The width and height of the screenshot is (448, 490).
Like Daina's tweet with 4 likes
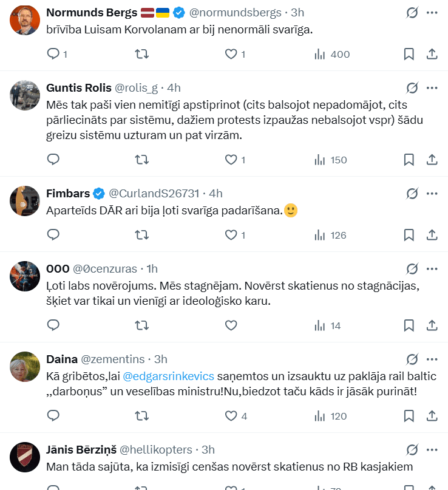pos(231,416)
